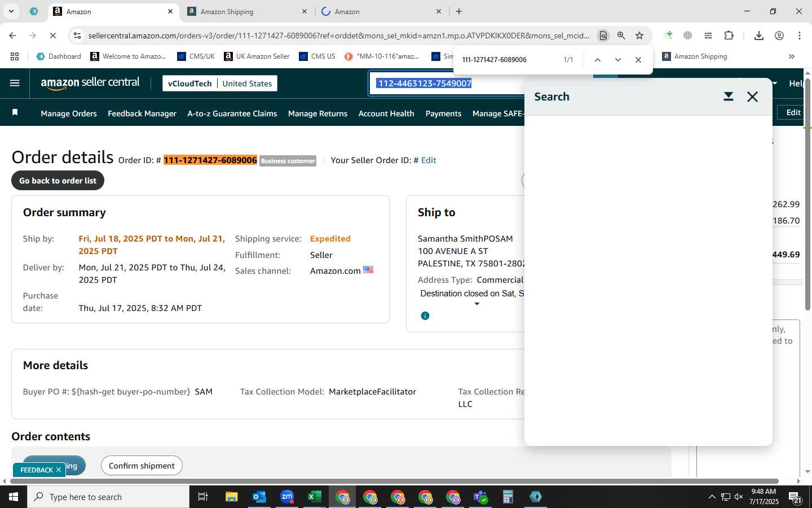Open the CMS US bookmark

click(317, 56)
